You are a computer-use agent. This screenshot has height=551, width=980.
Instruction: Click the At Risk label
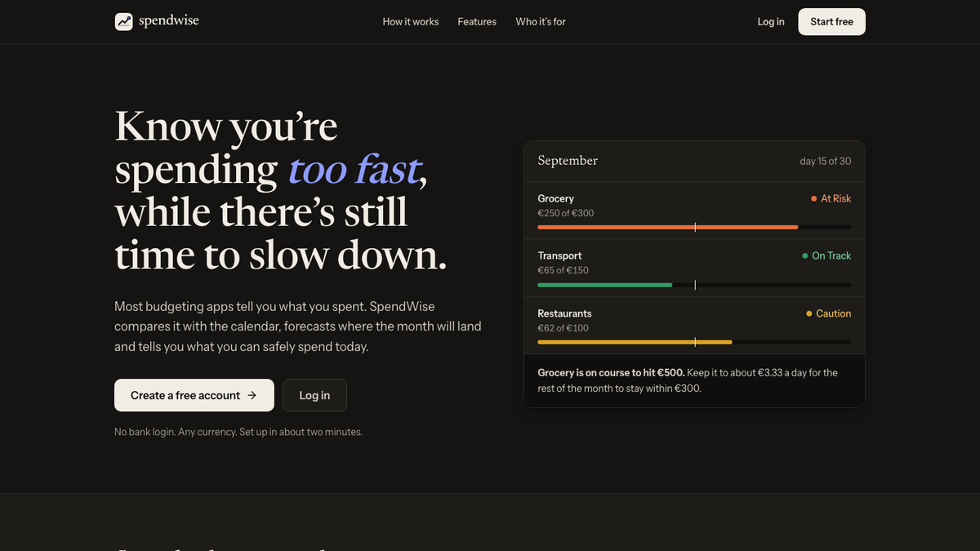click(835, 198)
